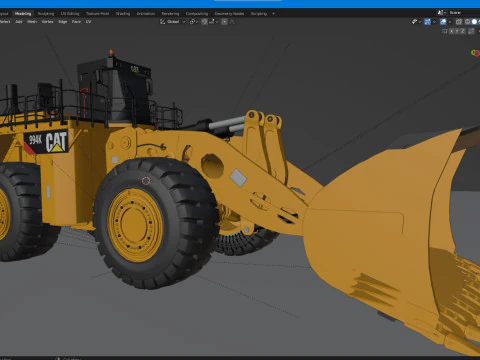The height and width of the screenshot is (360, 480).
Task: Open the Vertex menu
Action: coord(47,22)
